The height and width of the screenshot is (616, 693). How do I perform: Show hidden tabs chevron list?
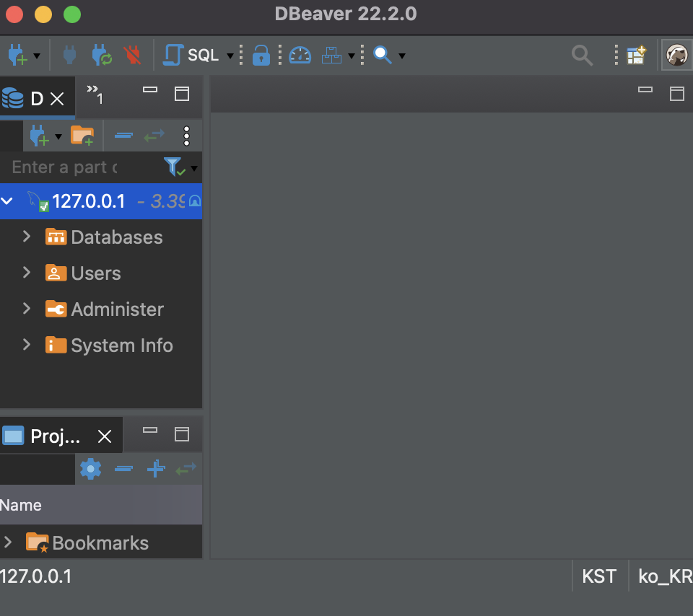[95, 94]
